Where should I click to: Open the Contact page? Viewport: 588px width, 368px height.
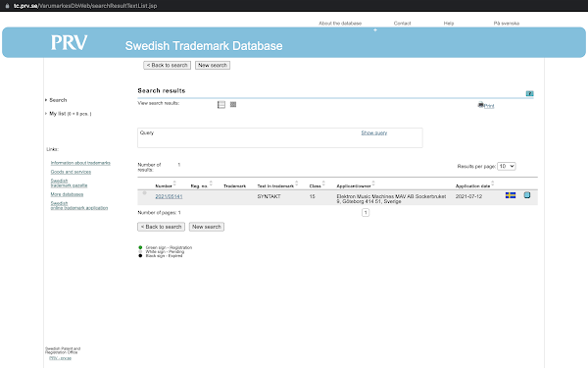point(402,24)
